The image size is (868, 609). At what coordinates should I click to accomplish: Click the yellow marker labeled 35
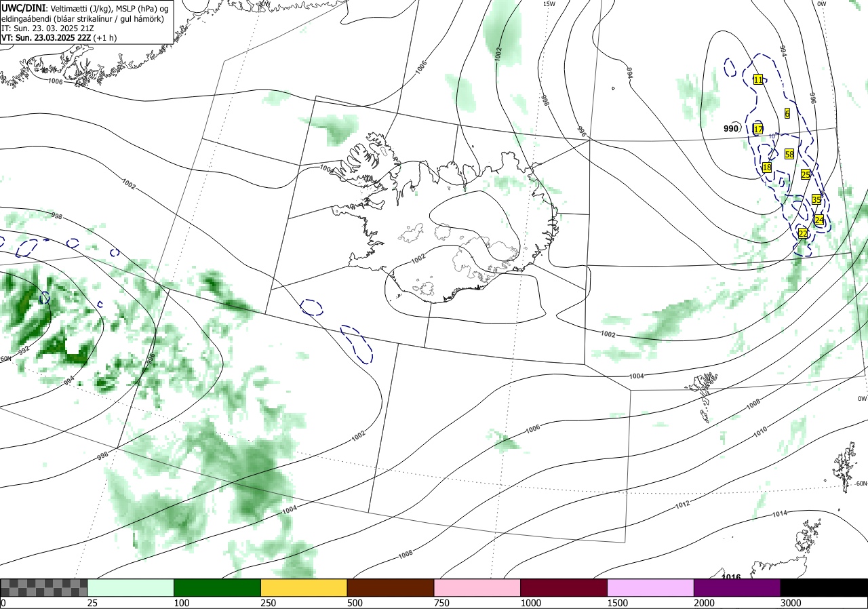point(816,199)
